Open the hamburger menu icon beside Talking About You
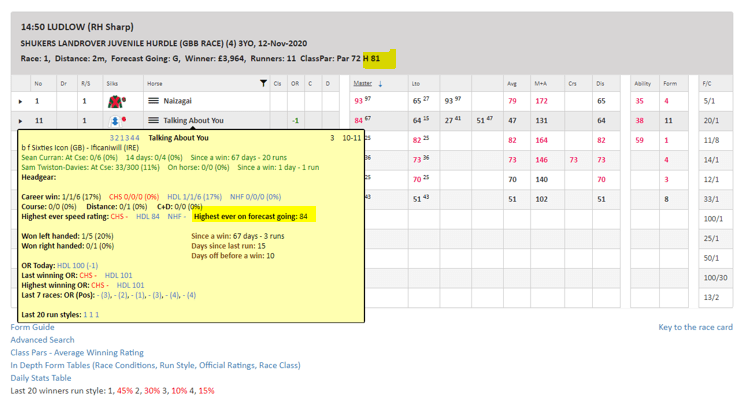 click(154, 120)
